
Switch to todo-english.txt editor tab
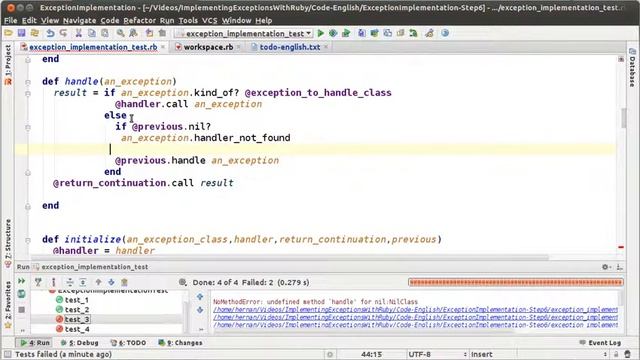[290, 47]
